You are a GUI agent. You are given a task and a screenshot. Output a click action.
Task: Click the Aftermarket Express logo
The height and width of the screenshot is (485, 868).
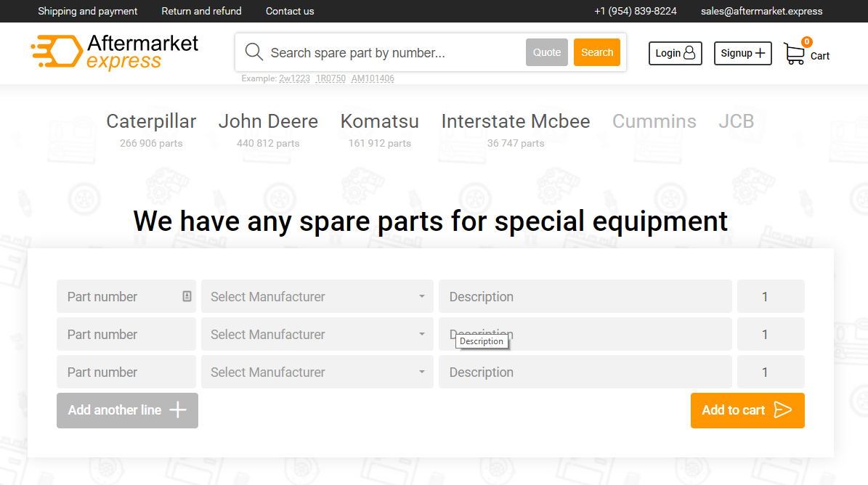pyautogui.click(x=115, y=52)
